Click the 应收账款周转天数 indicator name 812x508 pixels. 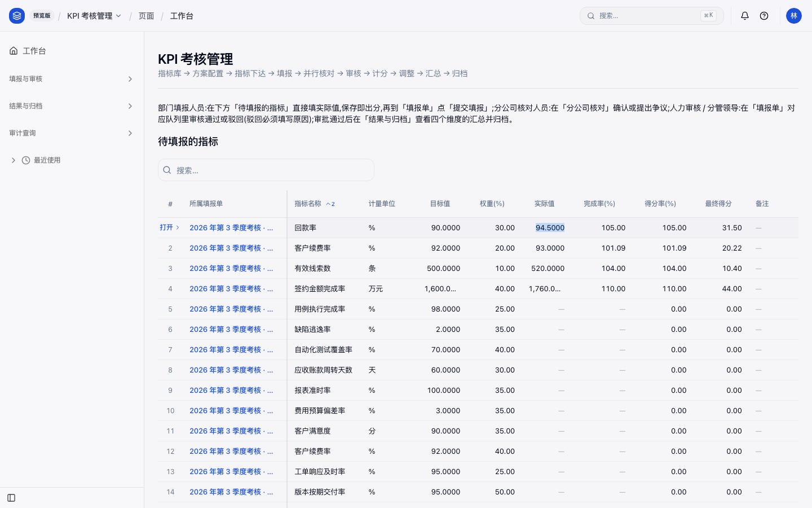(x=323, y=370)
